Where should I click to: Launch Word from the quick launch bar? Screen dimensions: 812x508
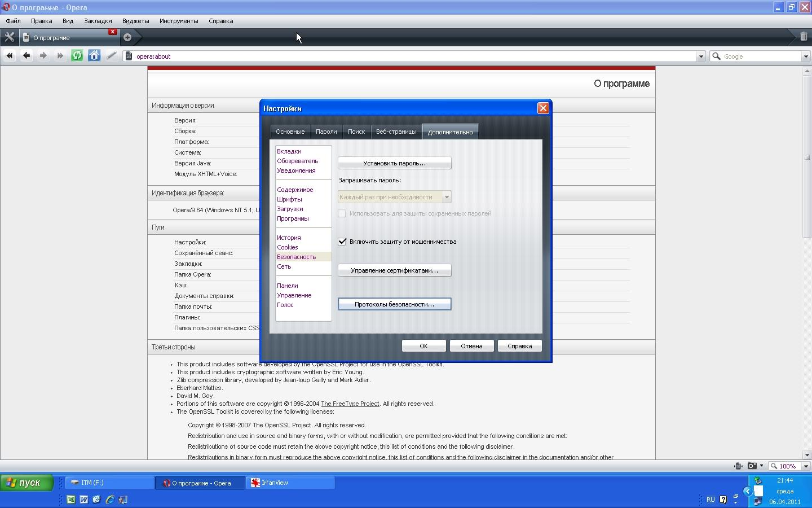[84, 500]
